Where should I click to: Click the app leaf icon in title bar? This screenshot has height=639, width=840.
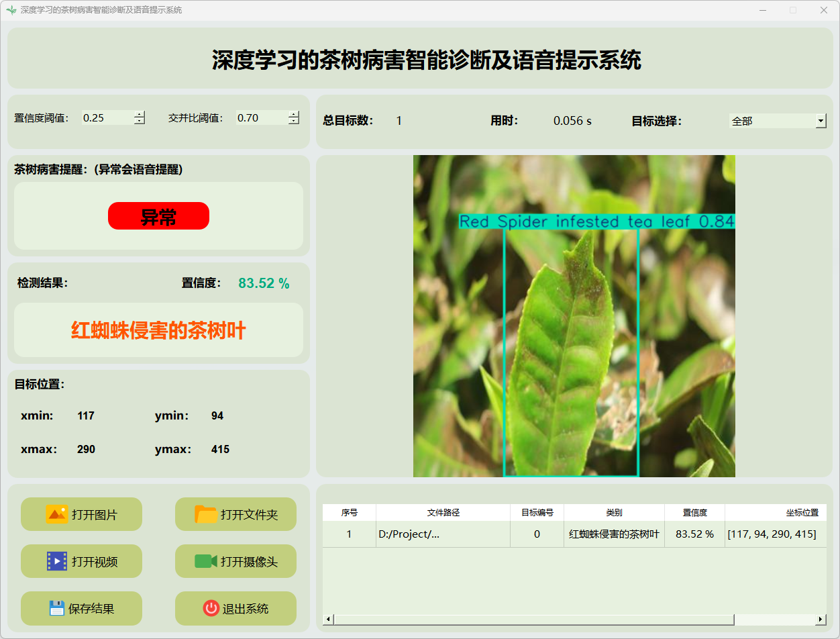click(11, 10)
